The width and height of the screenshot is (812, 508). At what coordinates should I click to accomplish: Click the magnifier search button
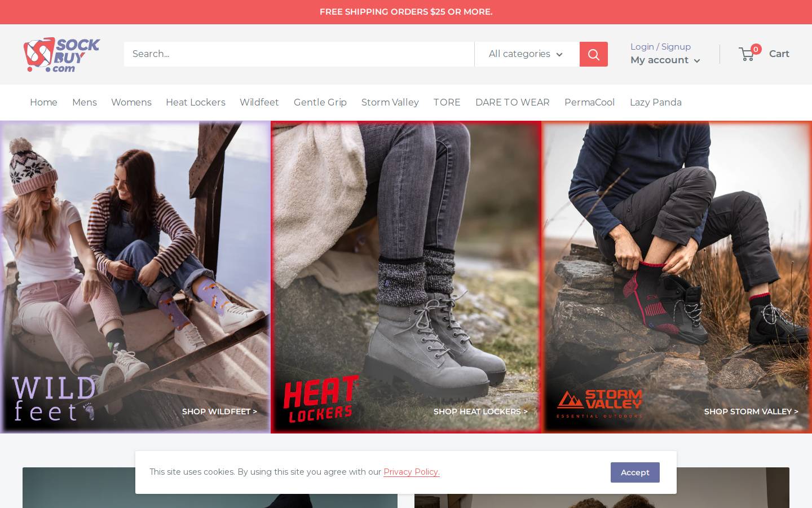pos(594,54)
